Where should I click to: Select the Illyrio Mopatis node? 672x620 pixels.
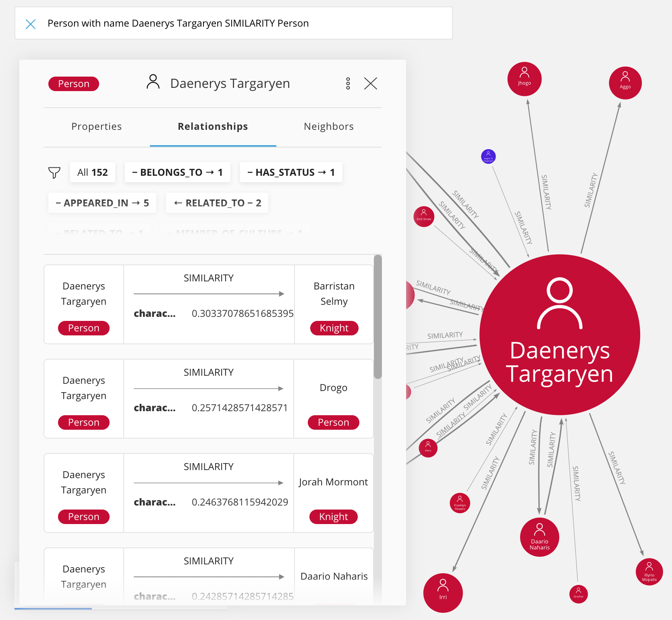pyautogui.click(x=649, y=572)
